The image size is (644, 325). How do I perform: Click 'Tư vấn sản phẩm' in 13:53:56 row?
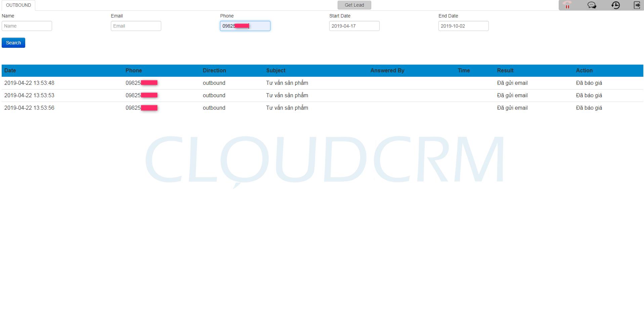pos(287,108)
